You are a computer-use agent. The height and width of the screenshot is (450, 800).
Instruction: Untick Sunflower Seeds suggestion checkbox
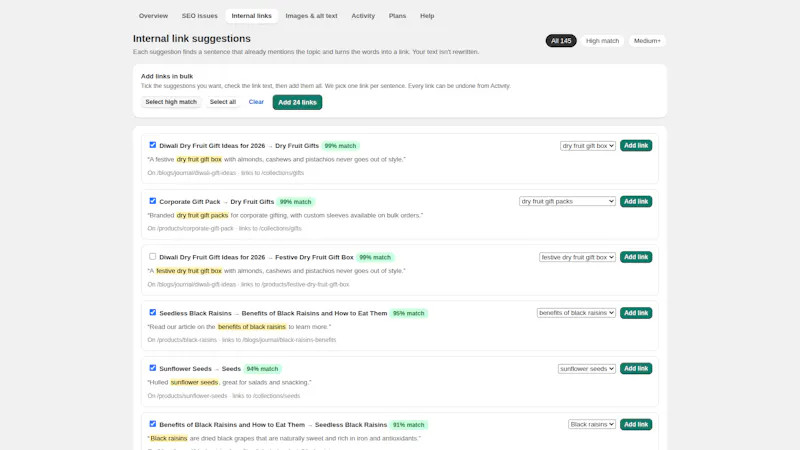(x=153, y=368)
